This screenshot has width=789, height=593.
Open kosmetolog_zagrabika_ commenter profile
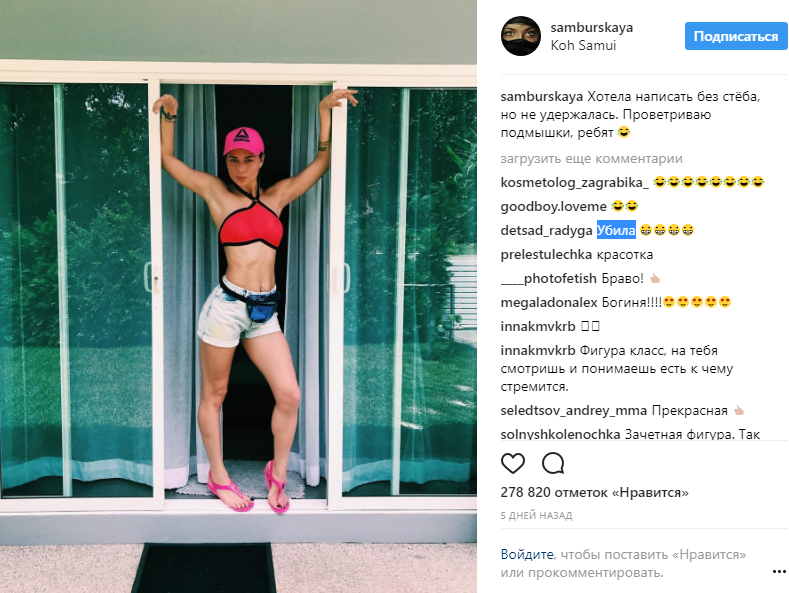575,182
